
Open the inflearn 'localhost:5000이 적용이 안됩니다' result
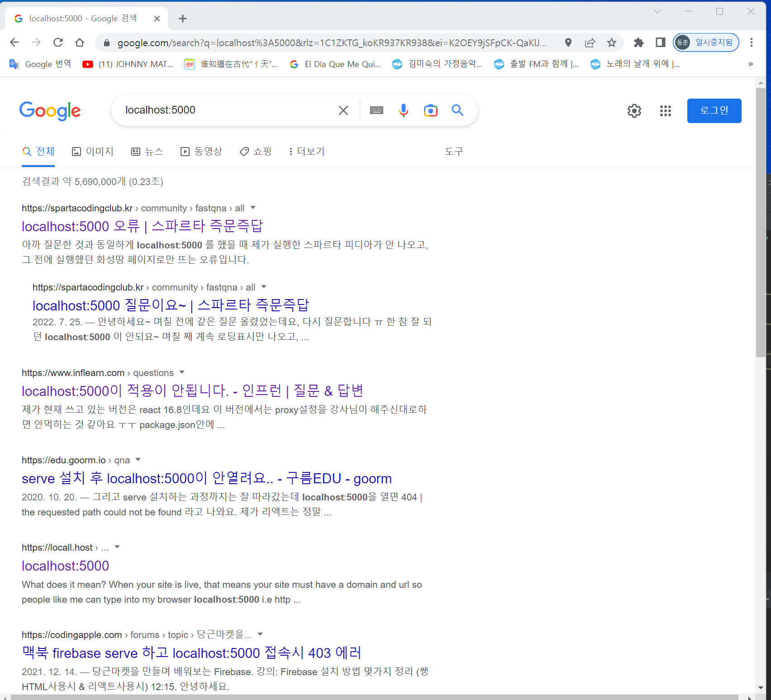(193, 390)
